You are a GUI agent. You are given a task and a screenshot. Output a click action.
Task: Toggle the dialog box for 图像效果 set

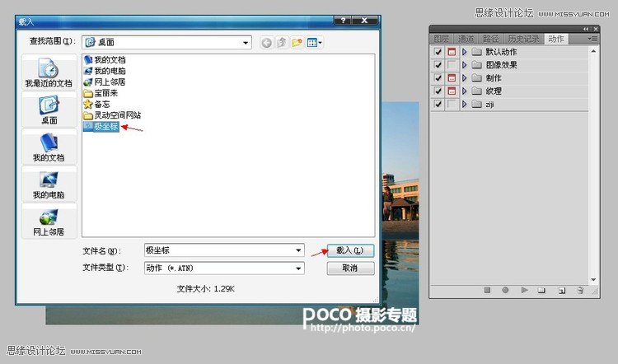452,64
